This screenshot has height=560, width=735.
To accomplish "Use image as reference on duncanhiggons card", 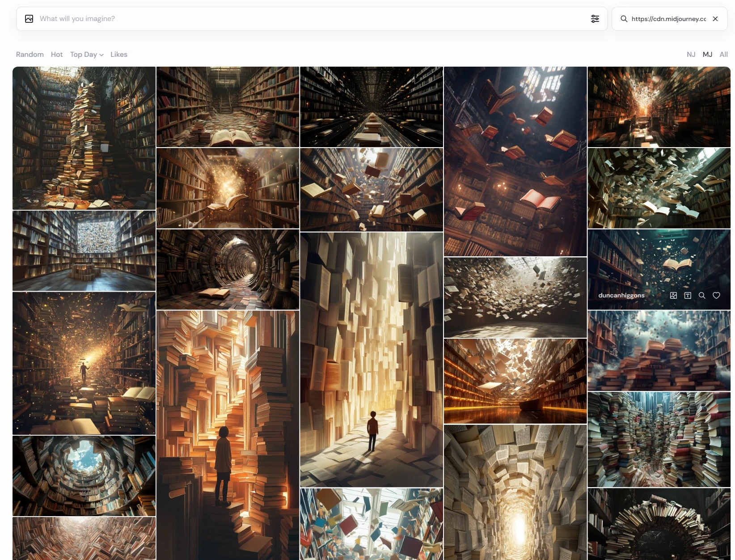I will [x=673, y=295].
